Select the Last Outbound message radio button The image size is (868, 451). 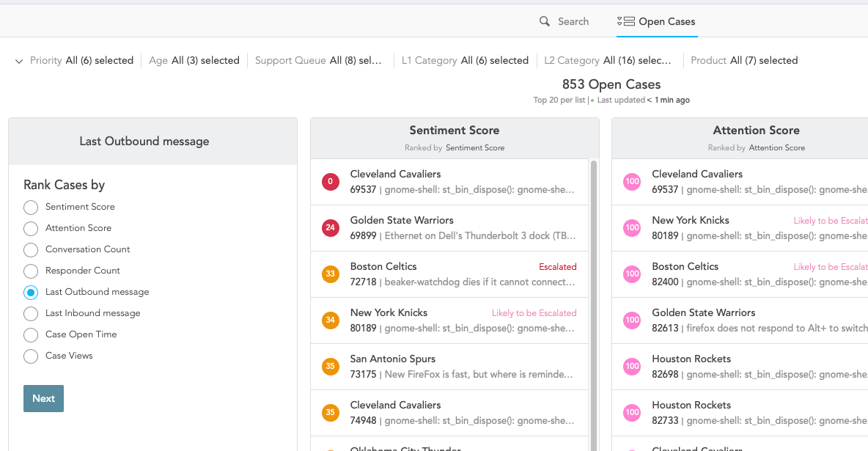[31, 292]
